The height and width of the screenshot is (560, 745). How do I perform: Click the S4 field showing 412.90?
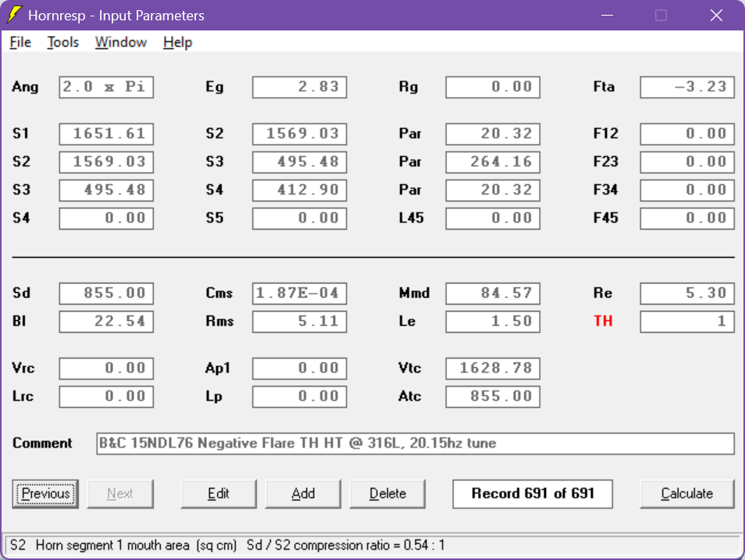(x=300, y=190)
